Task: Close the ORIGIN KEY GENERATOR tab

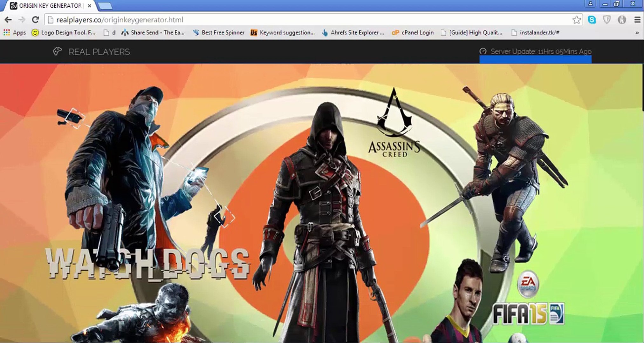Action: 89,6
